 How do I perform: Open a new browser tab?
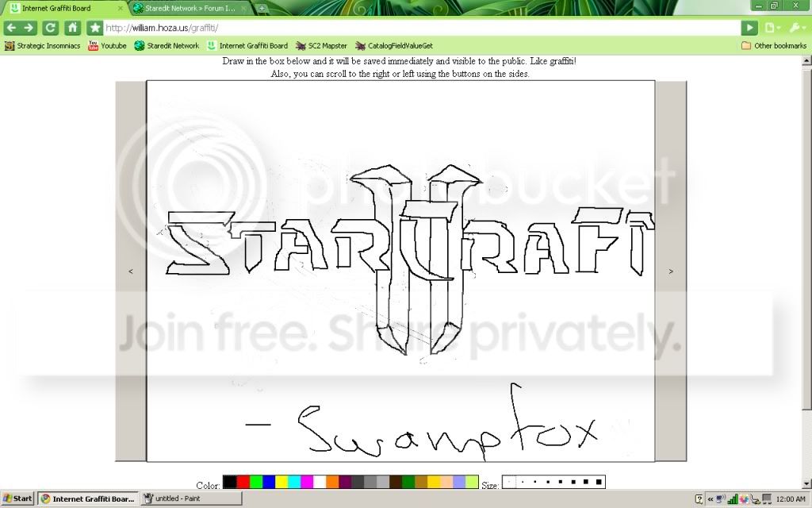(x=262, y=8)
